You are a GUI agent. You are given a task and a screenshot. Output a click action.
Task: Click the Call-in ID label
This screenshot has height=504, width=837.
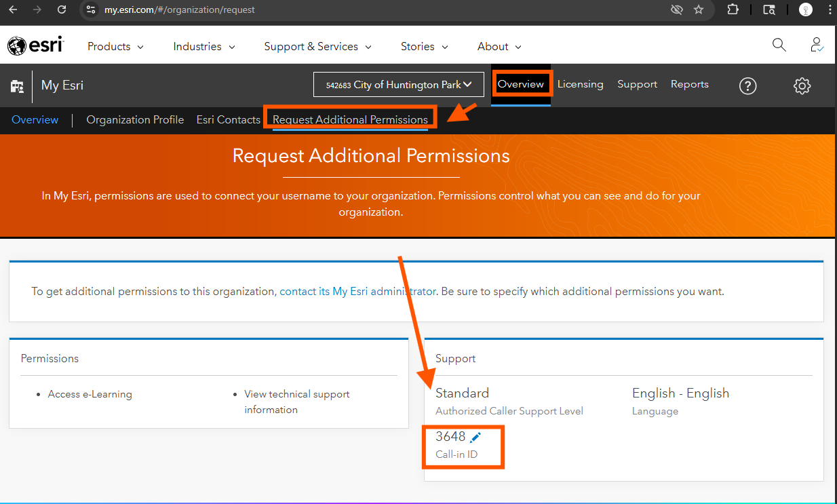click(456, 454)
